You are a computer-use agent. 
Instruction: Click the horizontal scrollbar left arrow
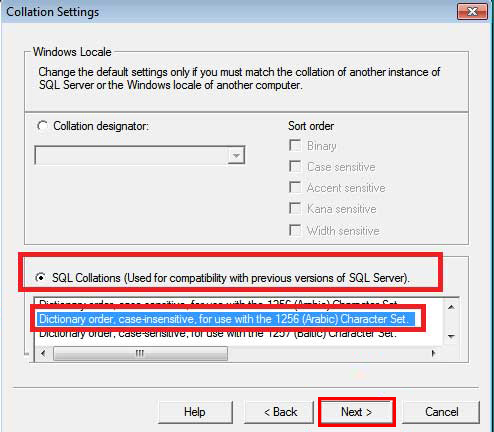click(x=43, y=353)
